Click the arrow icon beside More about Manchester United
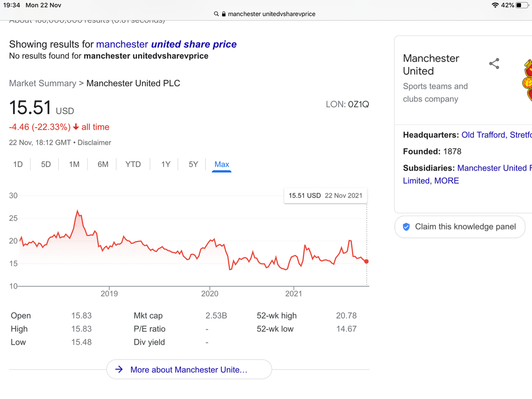This screenshot has height=399, width=532. 119,369
